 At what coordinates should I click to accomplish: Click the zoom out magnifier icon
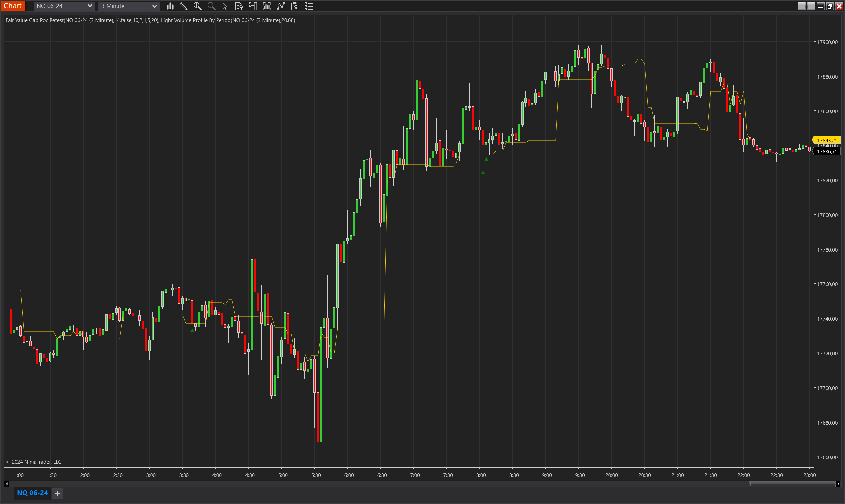pos(211,6)
